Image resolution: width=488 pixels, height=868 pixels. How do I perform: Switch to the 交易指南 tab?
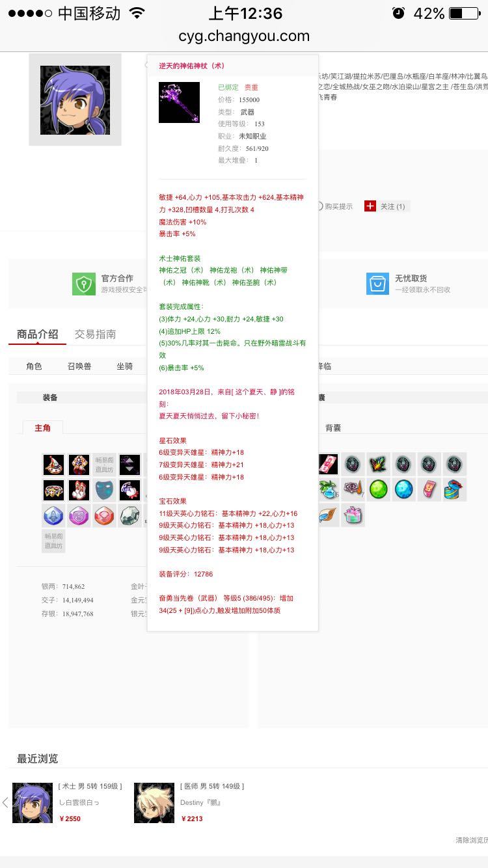coord(95,334)
